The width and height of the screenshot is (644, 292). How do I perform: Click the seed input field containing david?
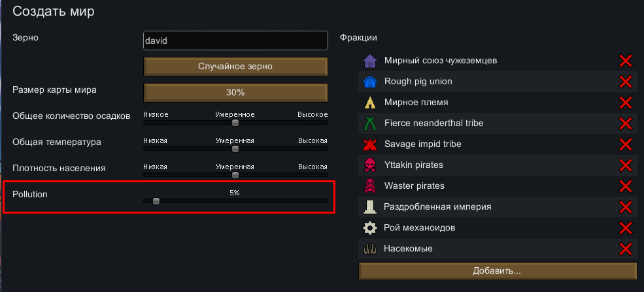click(235, 41)
